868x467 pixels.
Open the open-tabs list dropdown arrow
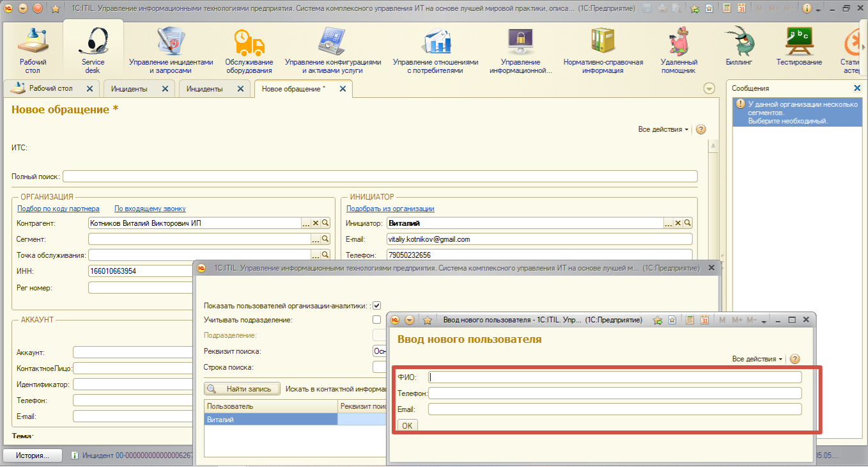(x=709, y=88)
